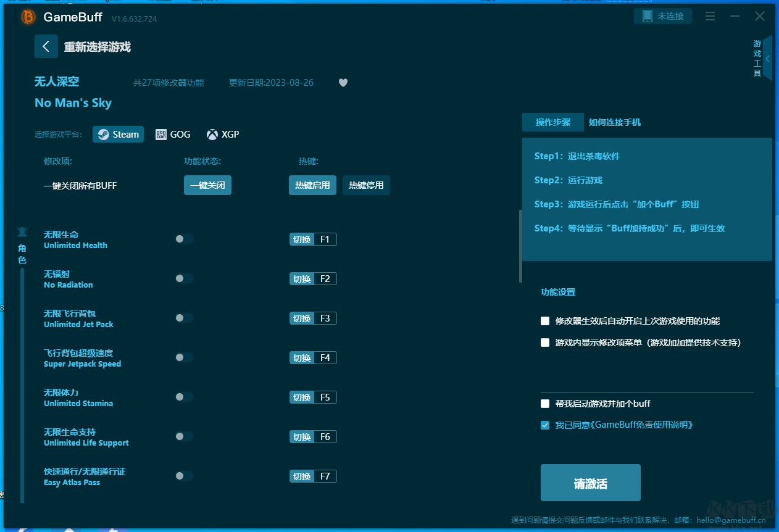Select the 操作步骤 tab
Image resolution: width=779 pixels, height=532 pixels.
552,122
